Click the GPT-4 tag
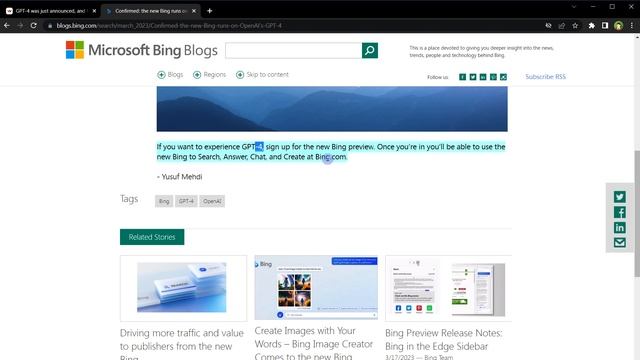 click(x=186, y=201)
